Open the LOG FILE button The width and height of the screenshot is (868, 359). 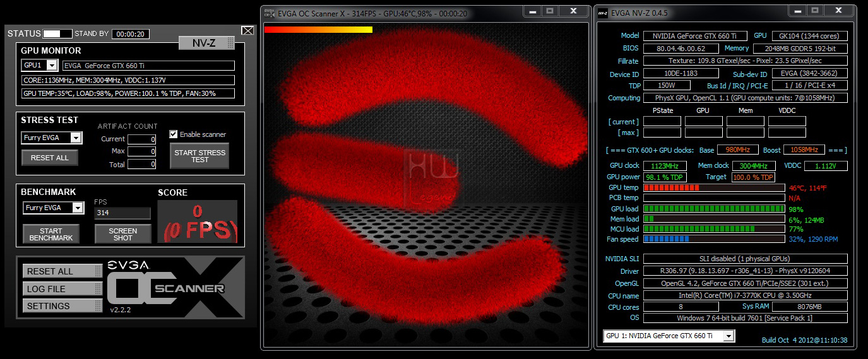pos(62,288)
